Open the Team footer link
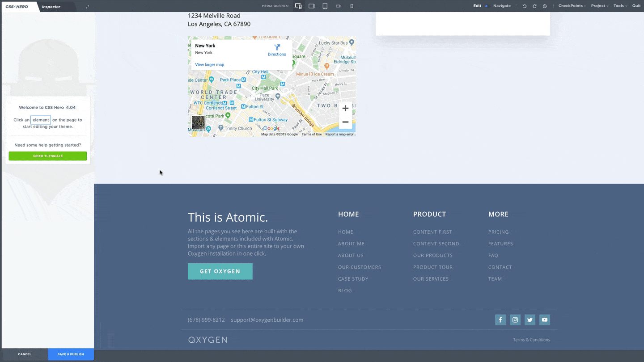The width and height of the screenshot is (644, 362). point(495,278)
